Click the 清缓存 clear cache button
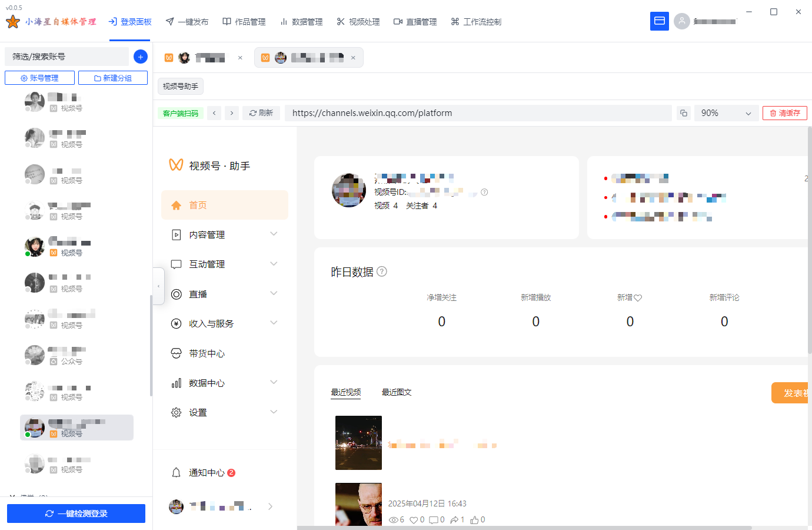Screen dimensions: 812x530 click(784, 112)
